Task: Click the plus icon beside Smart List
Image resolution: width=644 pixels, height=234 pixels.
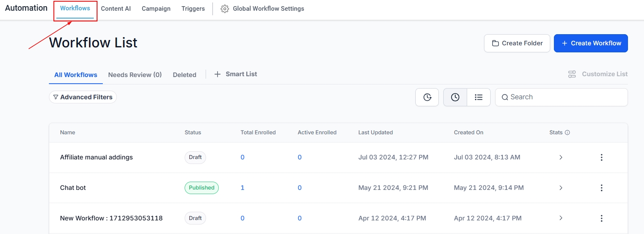Action: 218,74
